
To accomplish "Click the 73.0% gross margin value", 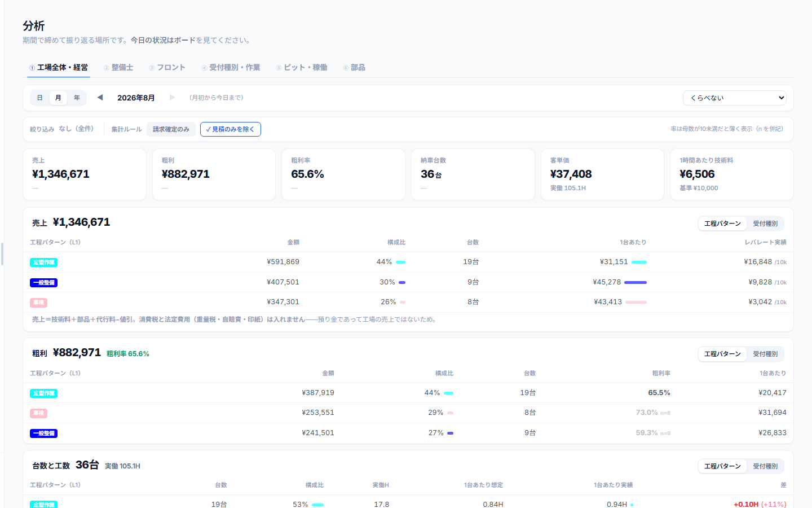I will coord(647,413).
